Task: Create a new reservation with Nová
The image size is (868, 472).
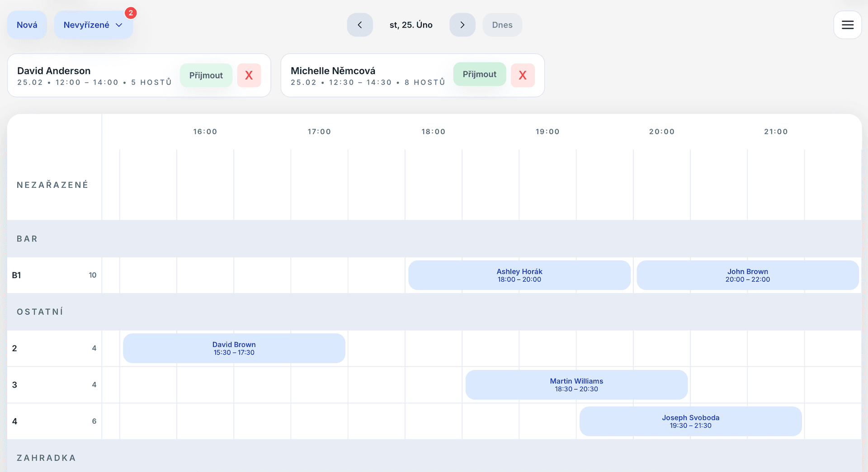Action: click(27, 25)
